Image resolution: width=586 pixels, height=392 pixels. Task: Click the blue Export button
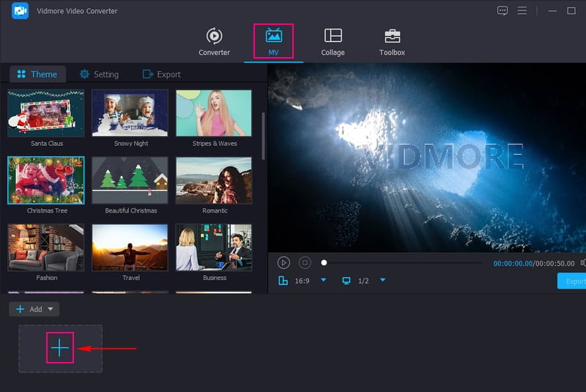pos(571,281)
